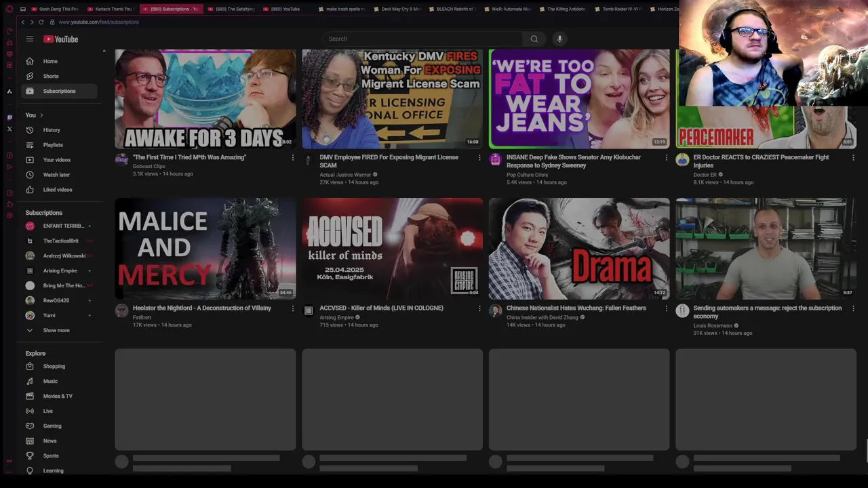Click the search magnifier button
The width and height of the screenshot is (868, 488).
pyautogui.click(x=534, y=39)
